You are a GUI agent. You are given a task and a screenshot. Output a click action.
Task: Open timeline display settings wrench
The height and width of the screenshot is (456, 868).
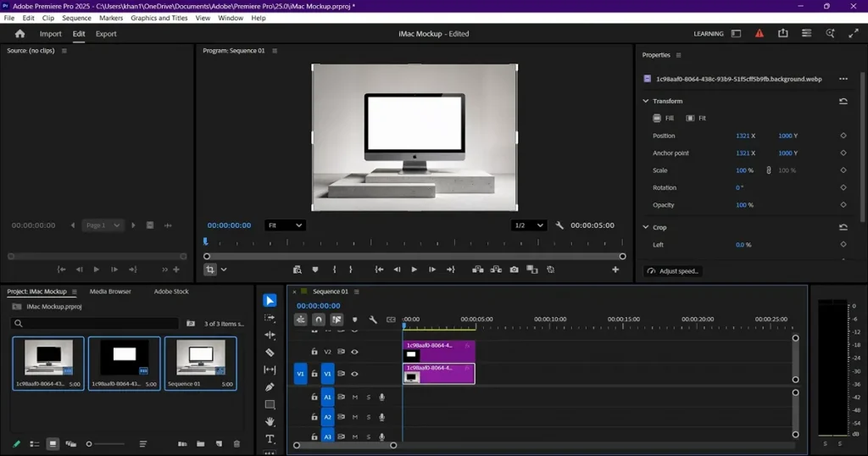pos(373,320)
